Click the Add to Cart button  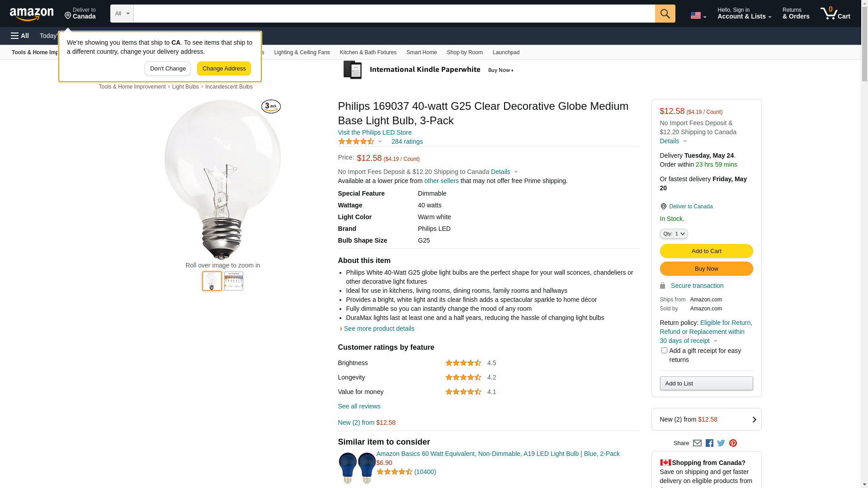(706, 251)
